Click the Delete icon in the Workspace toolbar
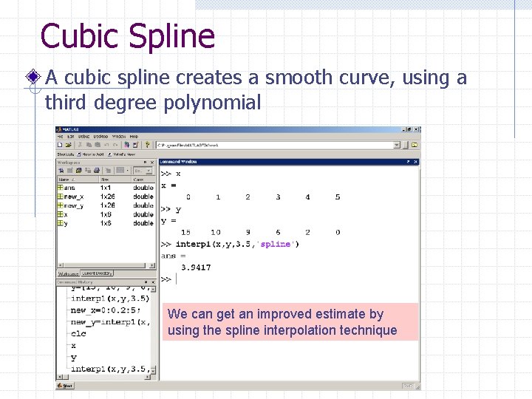The width and height of the screenshot is (532, 399). point(108,171)
